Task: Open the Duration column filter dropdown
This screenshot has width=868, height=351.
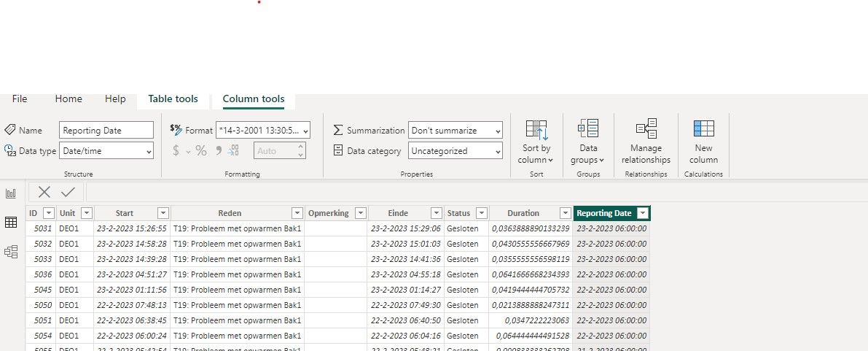Action: pyautogui.click(x=566, y=213)
